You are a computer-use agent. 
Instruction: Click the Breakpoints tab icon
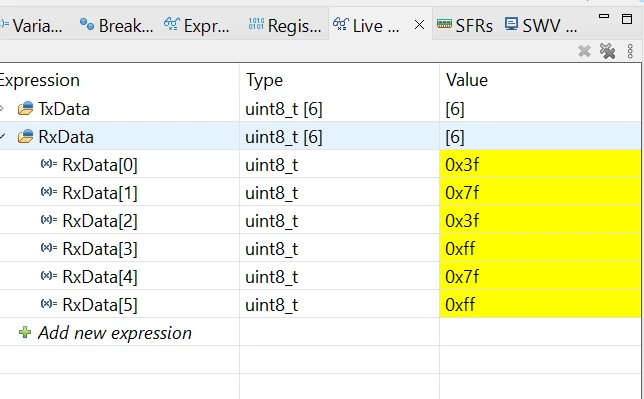tap(86, 24)
